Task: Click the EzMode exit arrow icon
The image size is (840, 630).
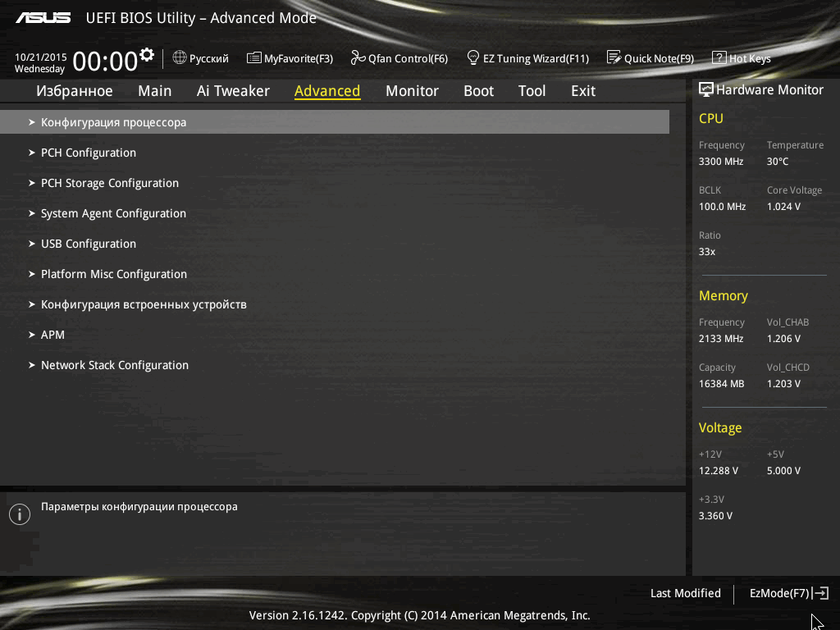Action: 820,593
